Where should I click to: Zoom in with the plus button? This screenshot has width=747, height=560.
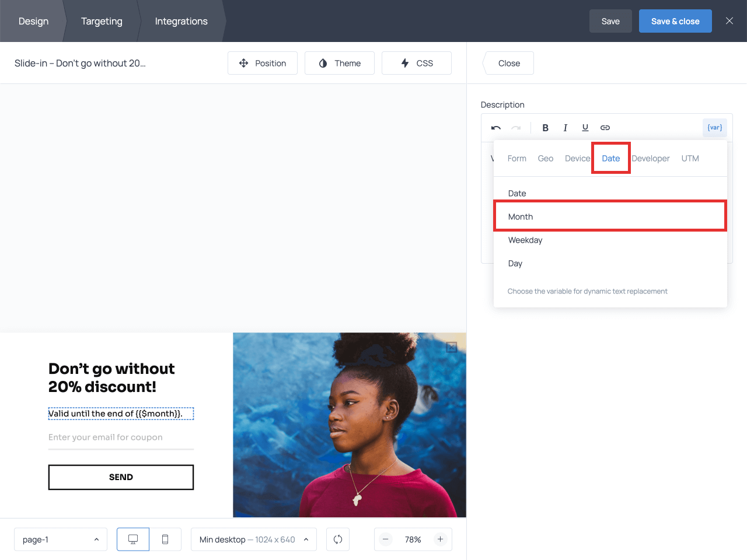pos(441,540)
